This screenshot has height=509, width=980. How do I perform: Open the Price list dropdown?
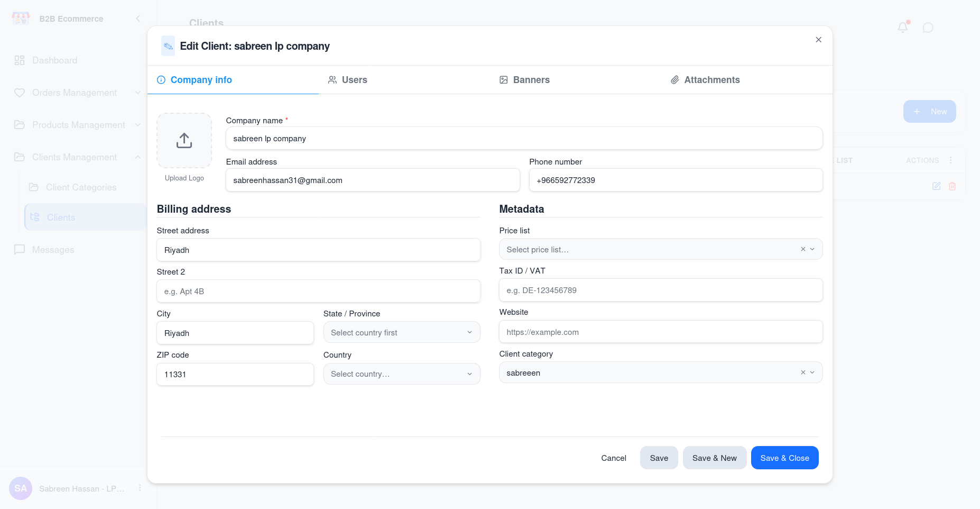point(661,249)
